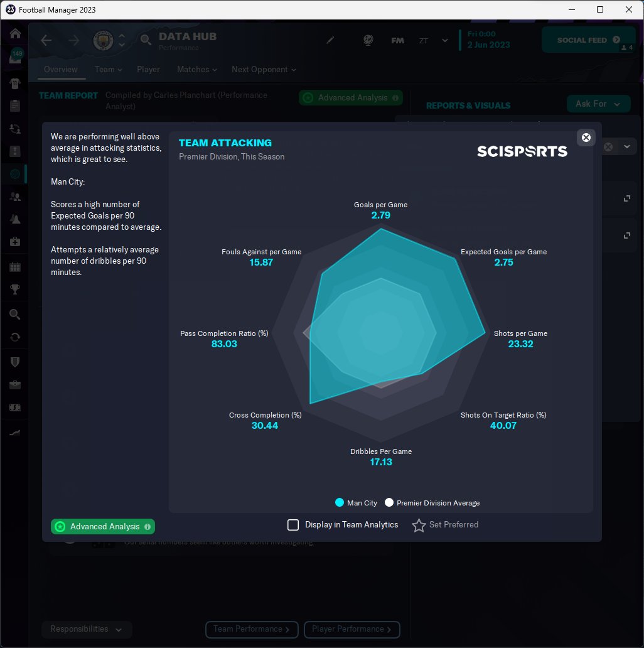Viewport: 644px width, 648px height.
Task: Click the green Advanced Analysis button in the popup
Action: tap(103, 526)
